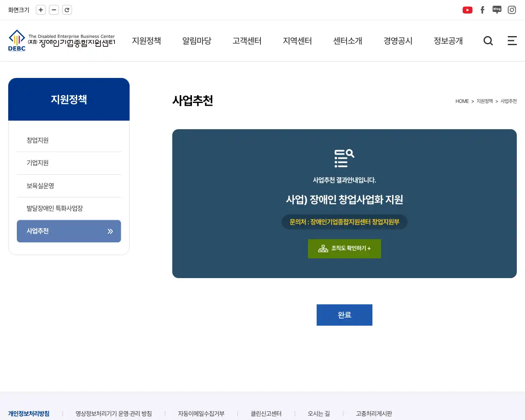Screen dimensions: 525x420
Task: Click the 사업추천 결과안내입니다. text
Action: 345,180
